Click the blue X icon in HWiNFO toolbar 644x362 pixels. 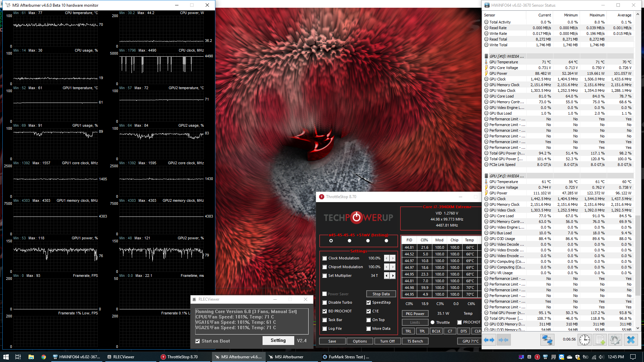[631, 340]
